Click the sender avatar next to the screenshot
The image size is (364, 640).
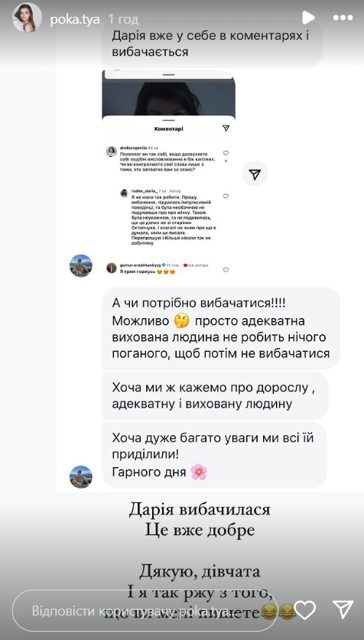coord(81,266)
